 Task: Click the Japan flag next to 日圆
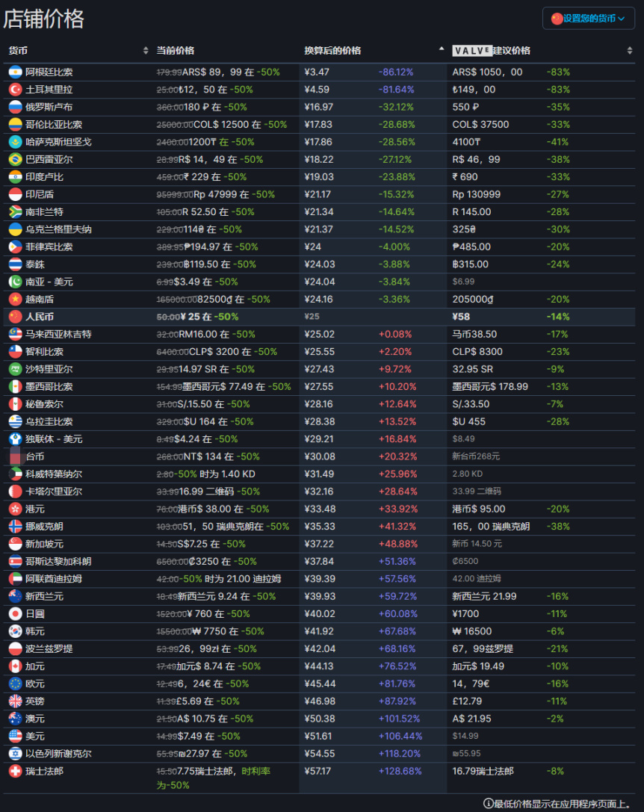(x=15, y=613)
